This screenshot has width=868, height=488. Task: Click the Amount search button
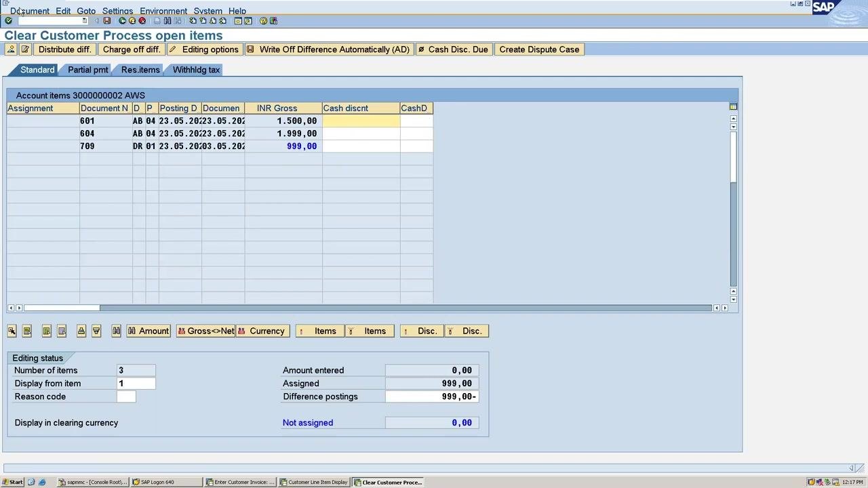[149, 331]
